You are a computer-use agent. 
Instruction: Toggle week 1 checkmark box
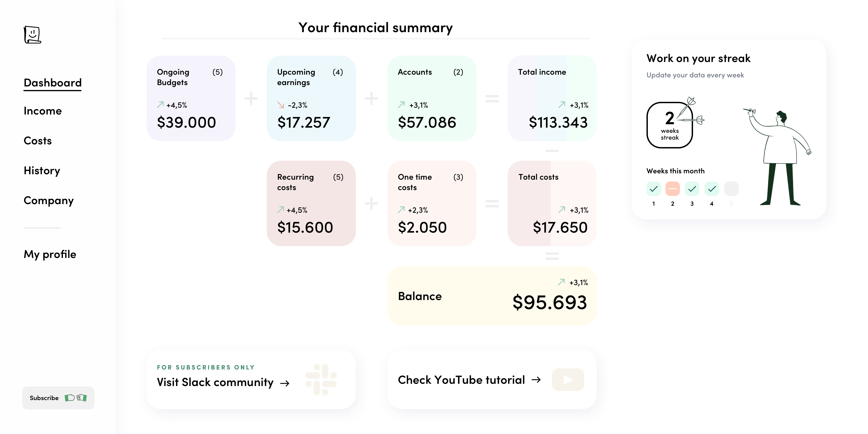coord(654,188)
